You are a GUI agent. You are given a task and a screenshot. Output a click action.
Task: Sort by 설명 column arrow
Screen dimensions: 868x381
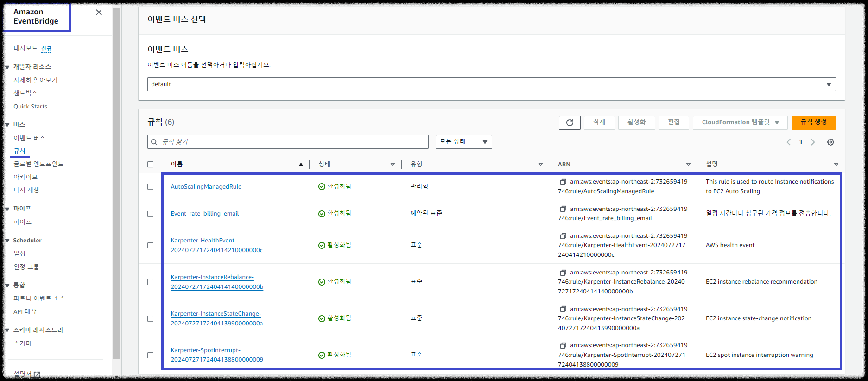click(836, 165)
